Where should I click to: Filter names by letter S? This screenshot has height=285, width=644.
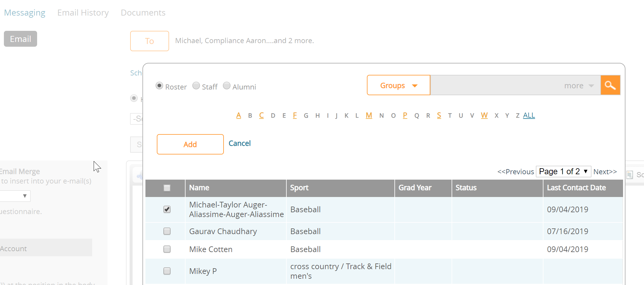(439, 115)
